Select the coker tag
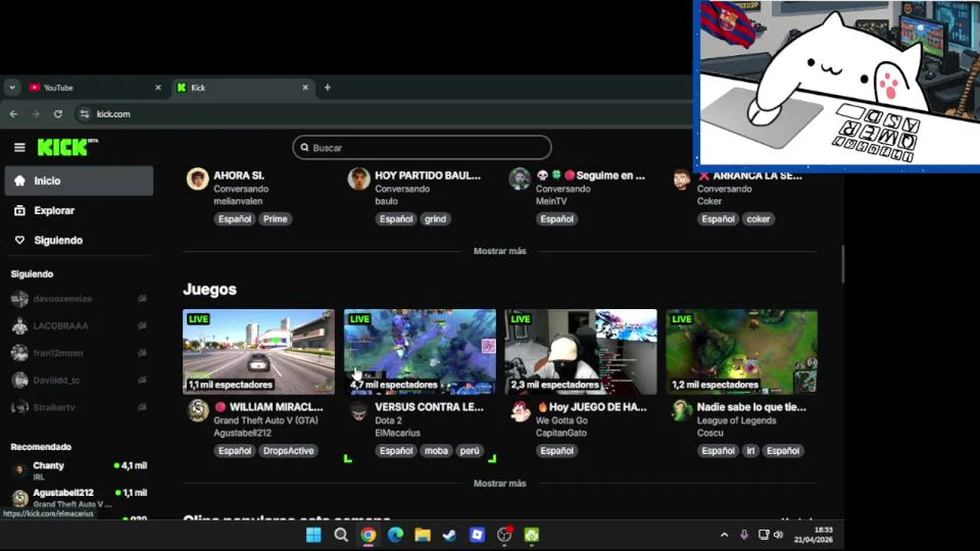This screenshot has height=551, width=980. point(758,219)
